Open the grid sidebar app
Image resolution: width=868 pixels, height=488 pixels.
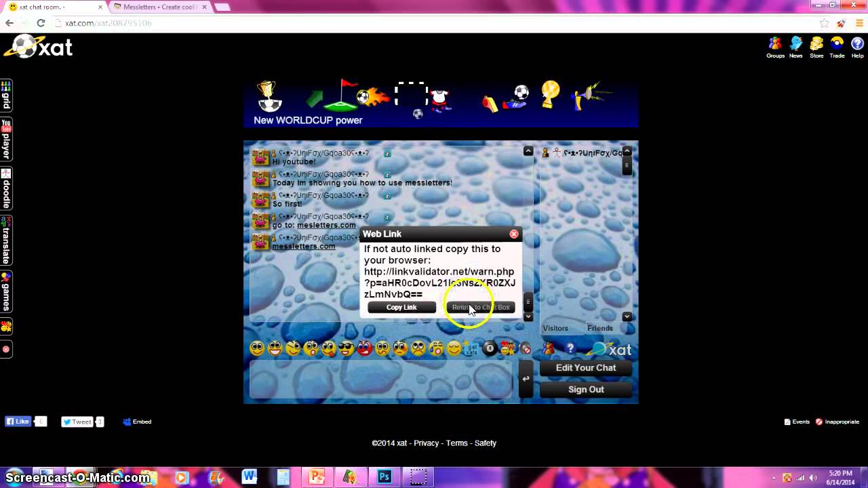click(6, 95)
